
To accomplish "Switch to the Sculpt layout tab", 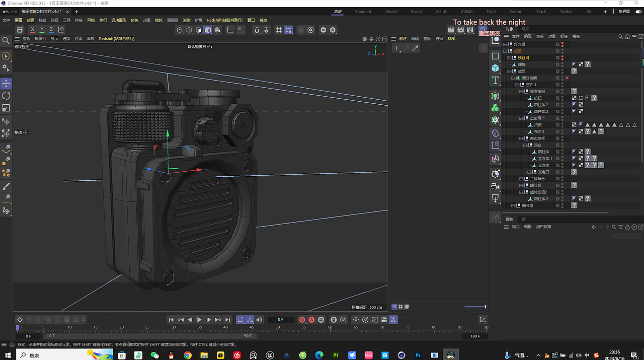I will pyautogui.click(x=416, y=11).
